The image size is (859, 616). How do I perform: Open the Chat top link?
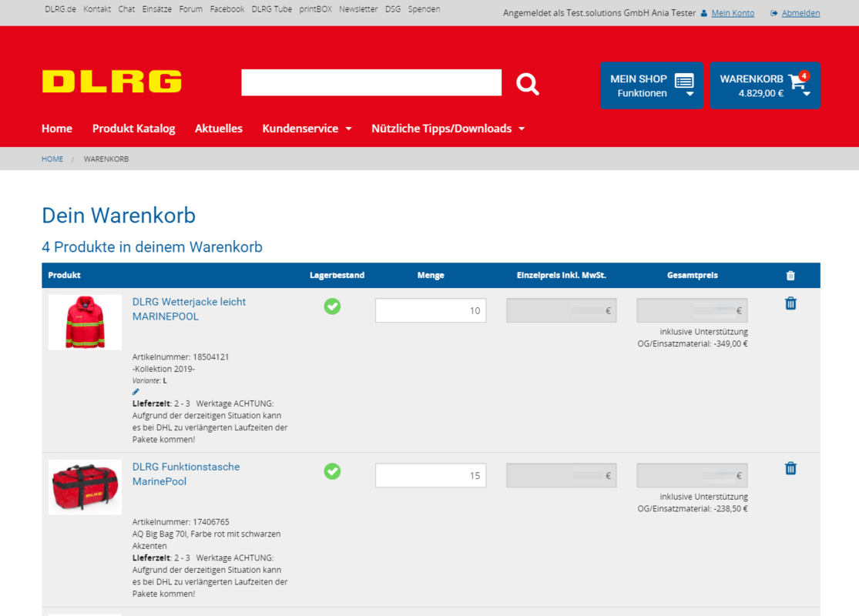coord(126,9)
